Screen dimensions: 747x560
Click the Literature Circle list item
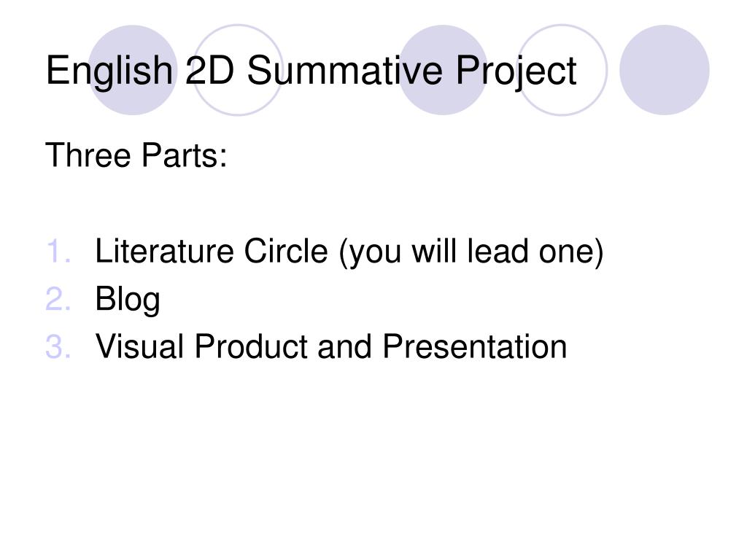click(x=349, y=252)
